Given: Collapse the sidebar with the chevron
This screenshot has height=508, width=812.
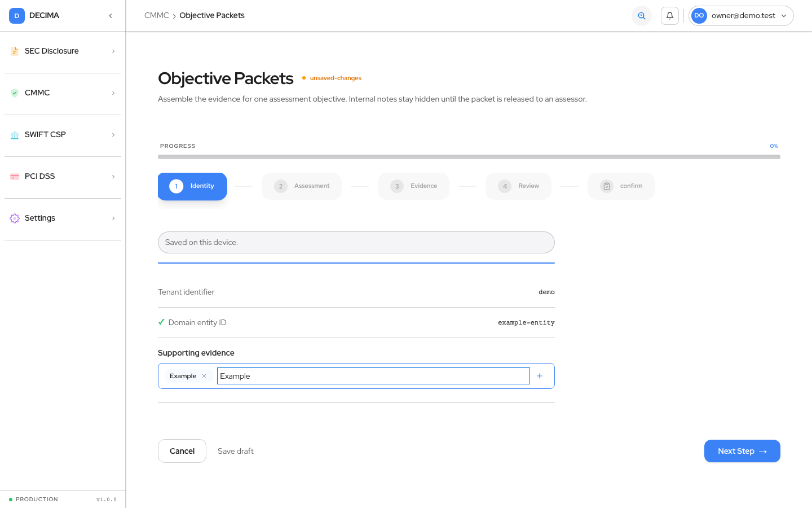Looking at the screenshot, I should (111, 16).
